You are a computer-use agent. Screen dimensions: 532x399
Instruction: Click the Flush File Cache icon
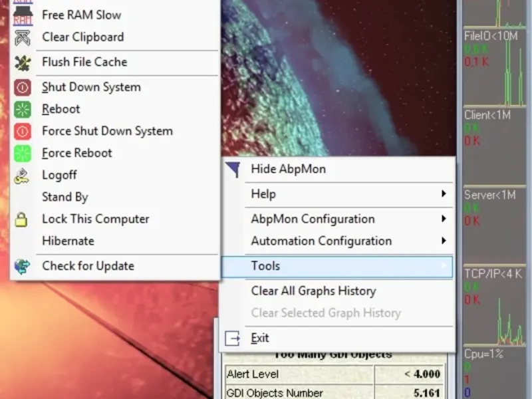click(x=23, y=63)
